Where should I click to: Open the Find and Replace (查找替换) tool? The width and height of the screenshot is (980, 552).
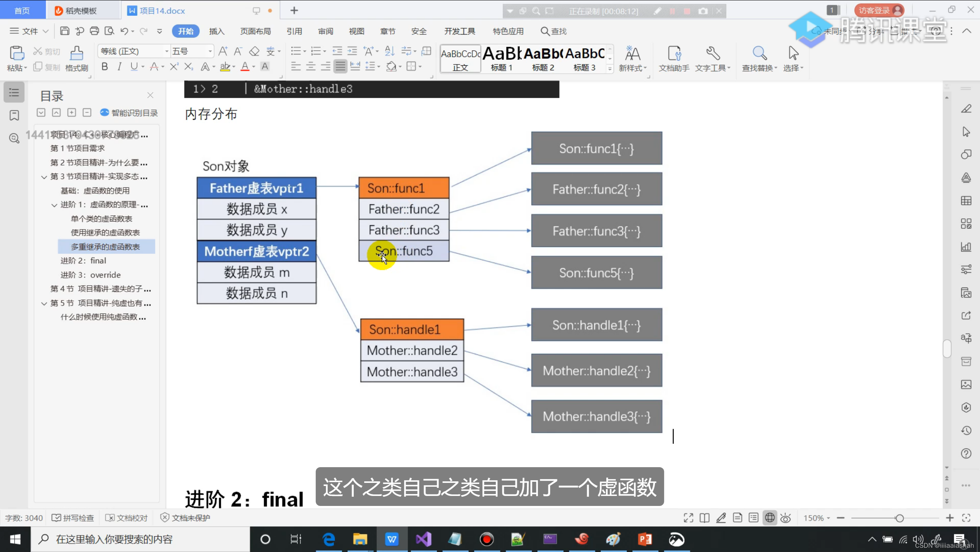(x=759, y=58)
